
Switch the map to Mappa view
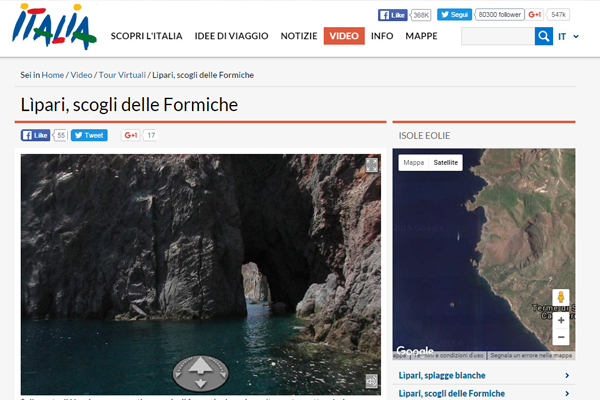(x=414, y=163)
